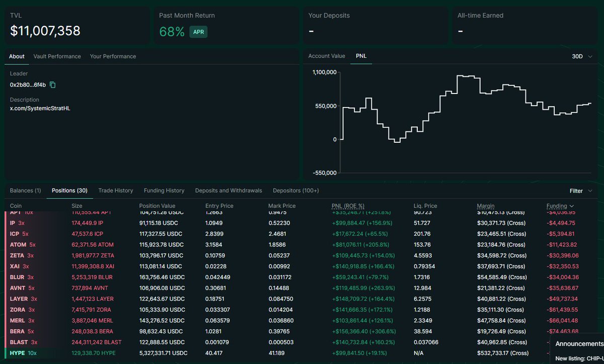Switch chart to Account Value
This screenshot has width=604, height=364.
[327, 56]
